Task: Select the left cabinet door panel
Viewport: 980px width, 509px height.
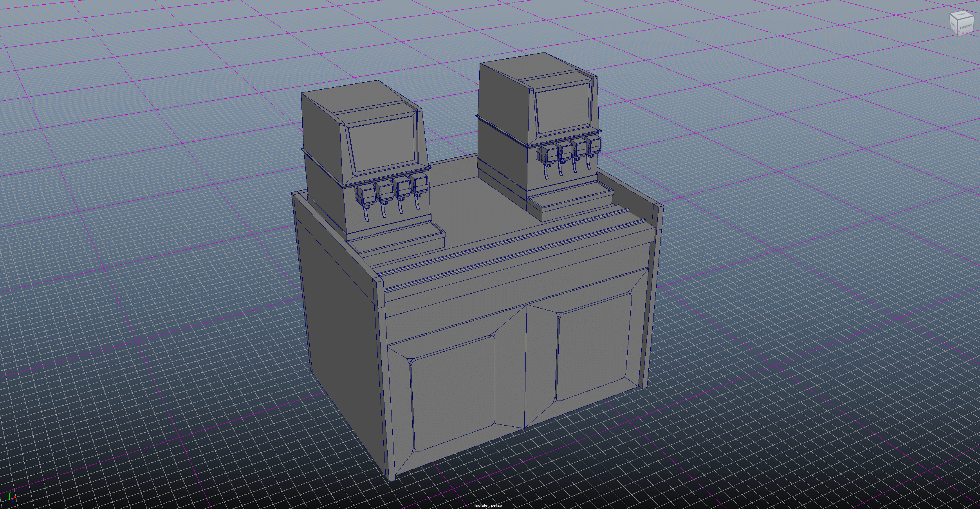Action: pyautogui.click(x=454, y=393)
